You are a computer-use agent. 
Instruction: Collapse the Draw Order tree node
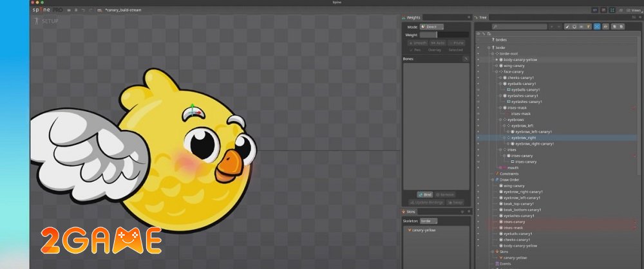(x=493, y=180)
